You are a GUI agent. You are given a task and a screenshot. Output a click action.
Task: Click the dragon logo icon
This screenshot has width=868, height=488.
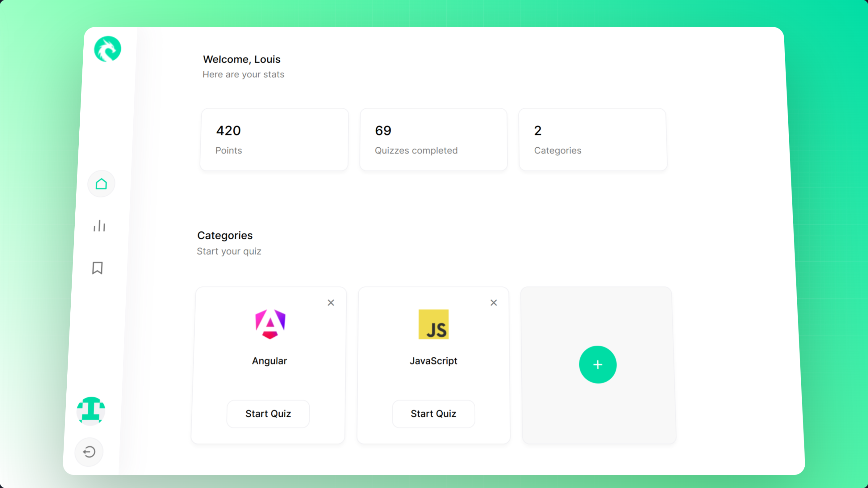[x=107, y=49]
